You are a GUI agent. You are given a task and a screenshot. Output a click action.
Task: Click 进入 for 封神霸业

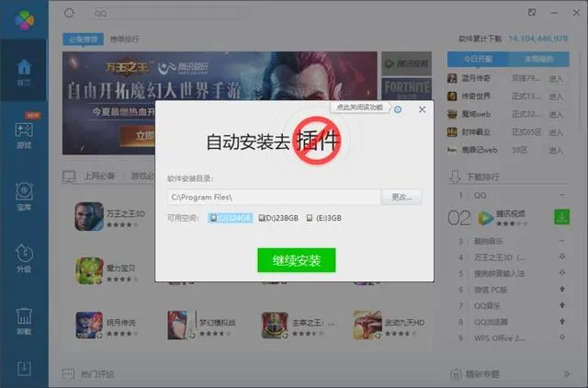556,132
